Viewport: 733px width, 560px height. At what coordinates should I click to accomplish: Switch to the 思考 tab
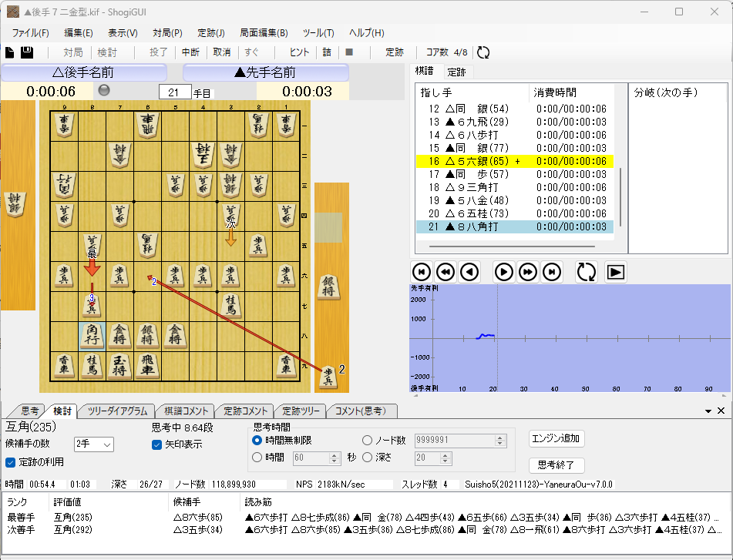click(x=30, y=411)
